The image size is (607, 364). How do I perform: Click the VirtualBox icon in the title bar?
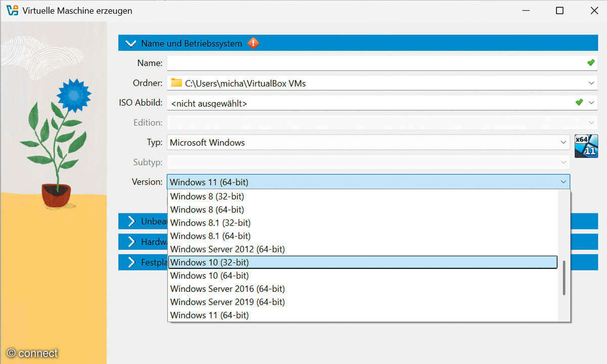point(12,10)
